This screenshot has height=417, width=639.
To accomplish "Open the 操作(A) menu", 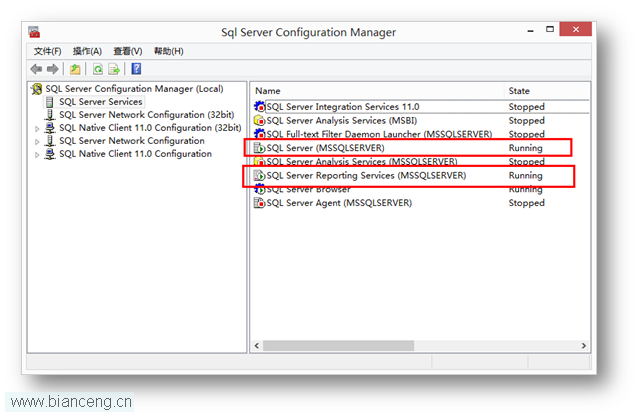I will click(x=87, y=51).
